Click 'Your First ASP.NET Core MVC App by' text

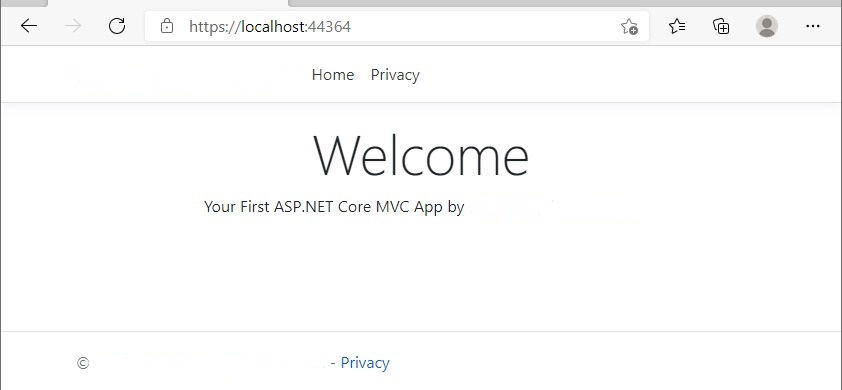click(334, 207)
